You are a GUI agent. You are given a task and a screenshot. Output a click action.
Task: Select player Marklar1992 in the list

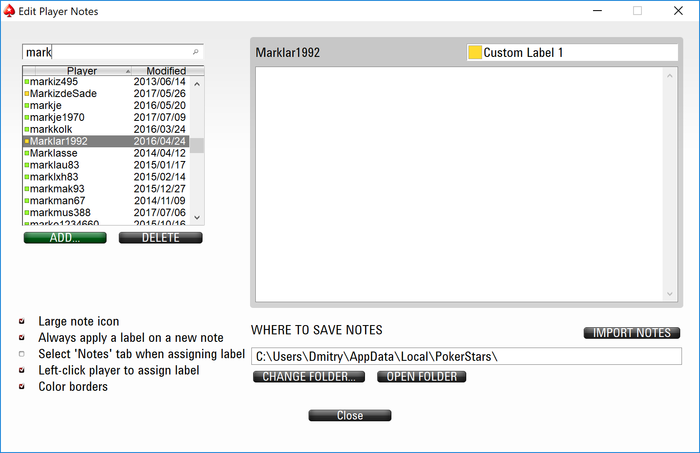coord(106,141)
